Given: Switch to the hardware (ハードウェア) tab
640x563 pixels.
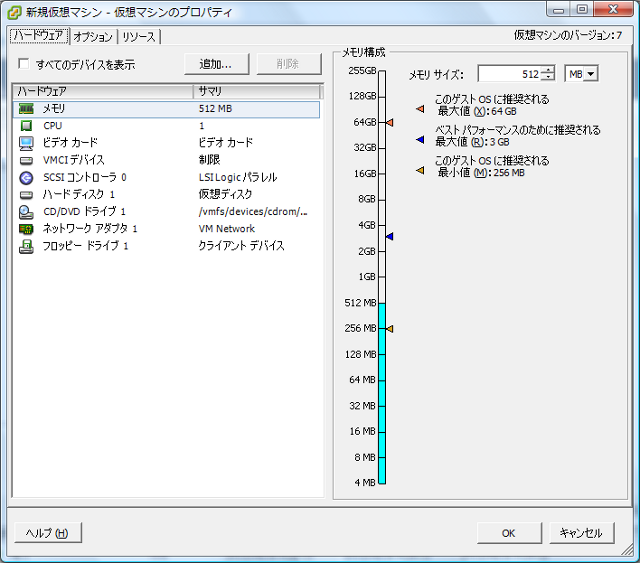Looking at the screenshot, I should coord(39,36).
